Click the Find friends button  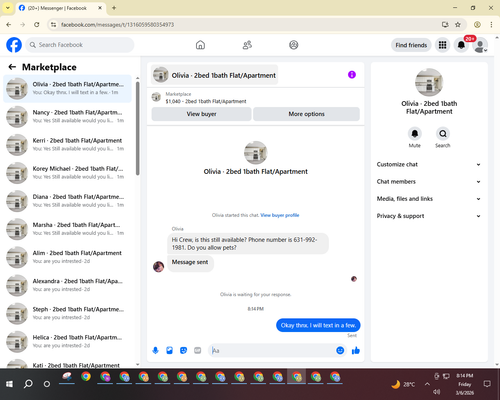[411, 45]
